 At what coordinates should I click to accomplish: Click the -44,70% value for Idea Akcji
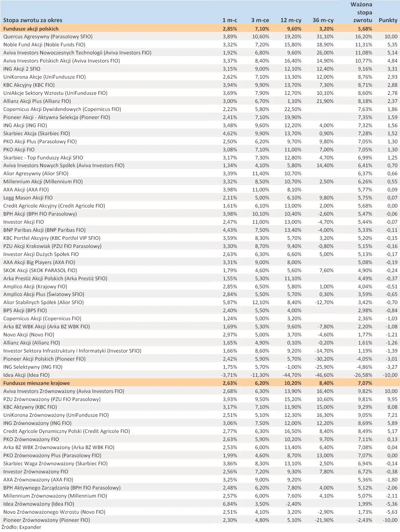(292, 374)
